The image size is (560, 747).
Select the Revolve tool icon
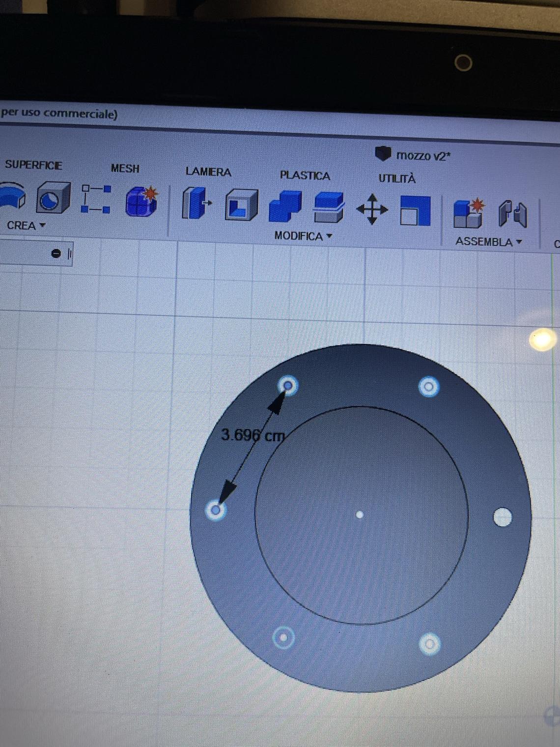[x=12, y=196]
